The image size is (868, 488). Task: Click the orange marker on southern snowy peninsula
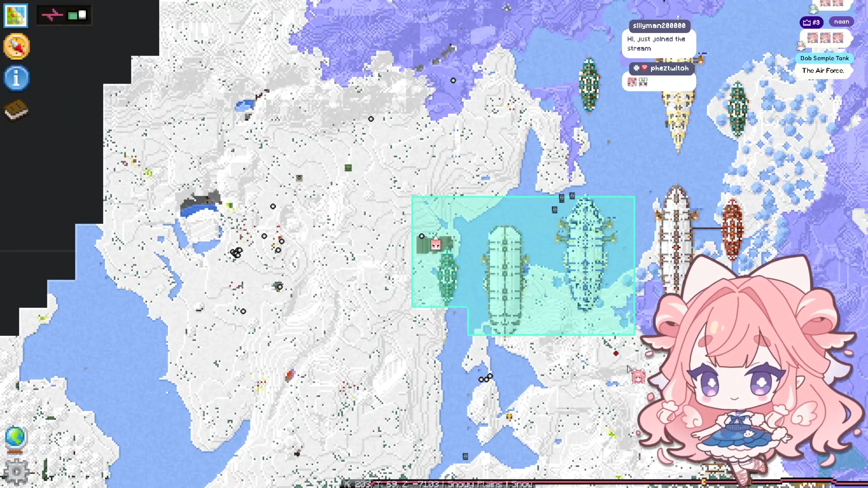509,416
